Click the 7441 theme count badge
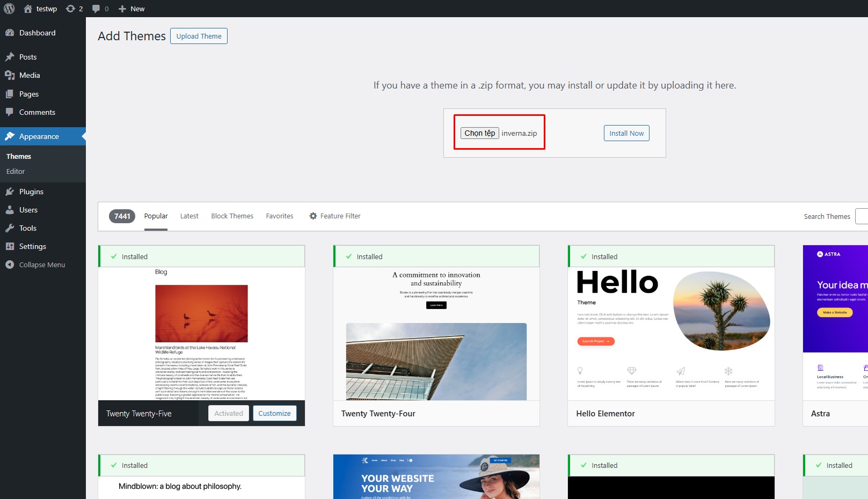The width and height of the screenshot is (868, 499). click(122, 216)
